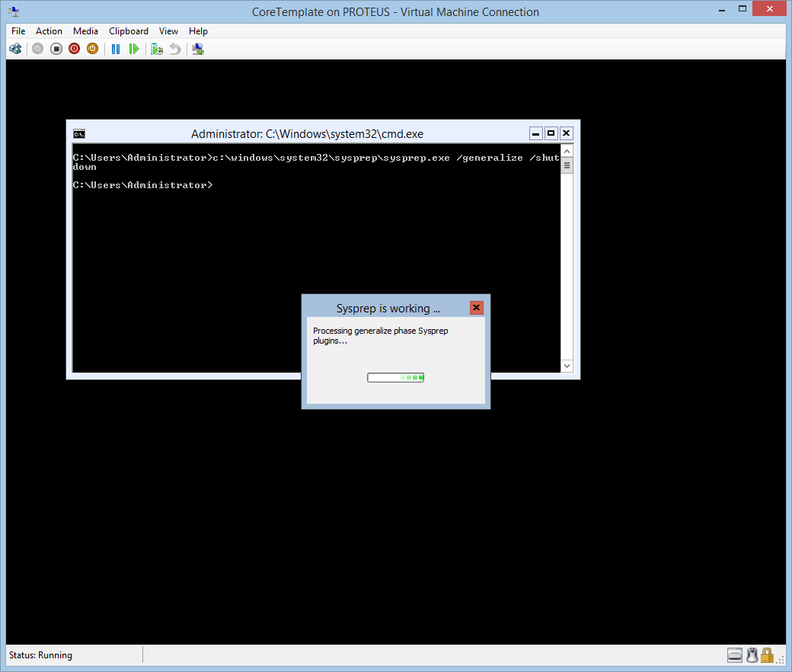The width and height of the screenshot is (792, 672).
Task: Click the Enhanced Session monitor icon
Action: coord(198,49)
